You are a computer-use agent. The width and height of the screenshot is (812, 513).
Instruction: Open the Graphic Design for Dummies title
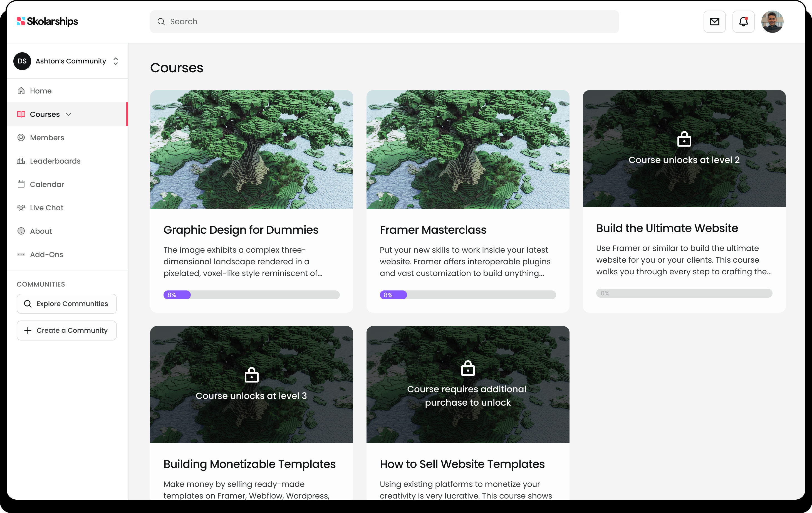point(241,230)
